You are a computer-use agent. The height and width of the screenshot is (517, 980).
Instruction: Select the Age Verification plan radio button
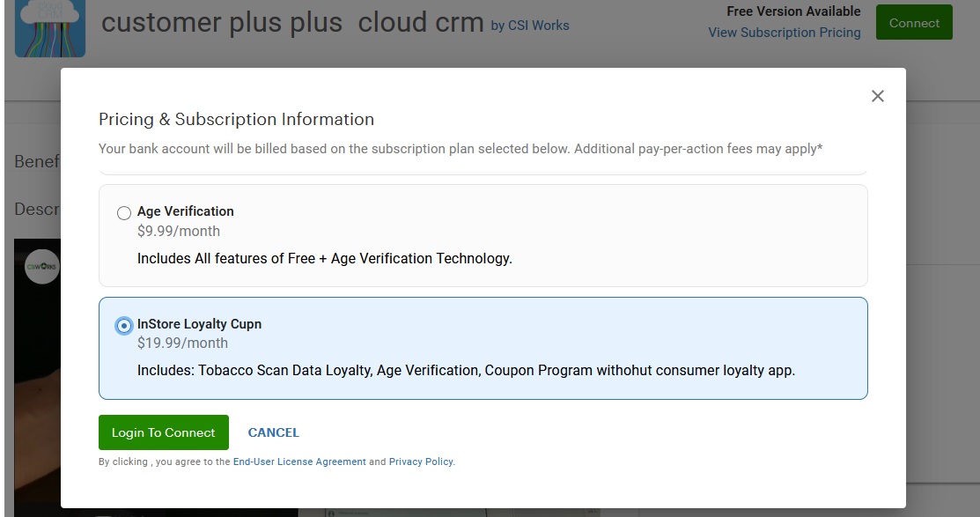click(124, 213)
